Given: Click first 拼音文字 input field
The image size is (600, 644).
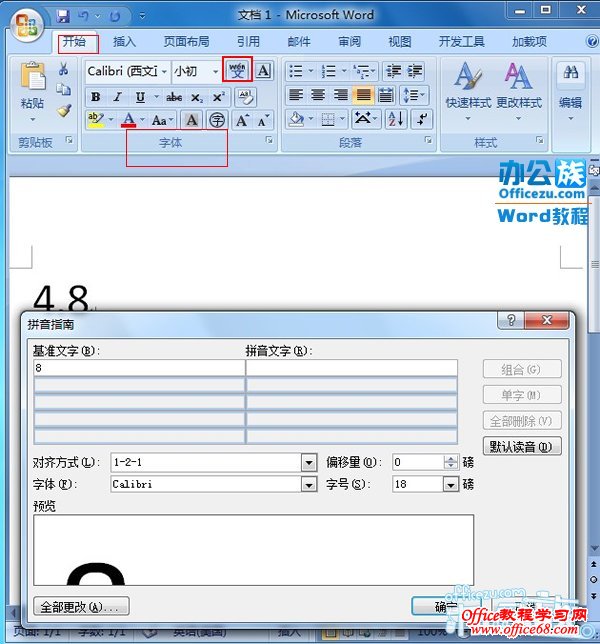Looking at the screenshot, I should pos(352,368).
